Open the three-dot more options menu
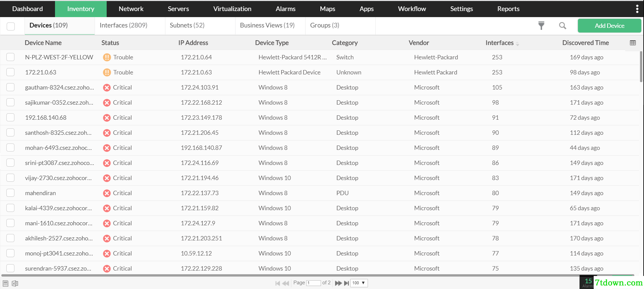 pyautogui.click(x=637, y=9)
